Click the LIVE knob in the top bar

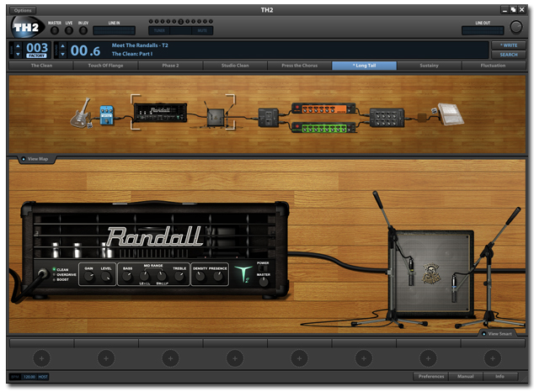(69, 30)
